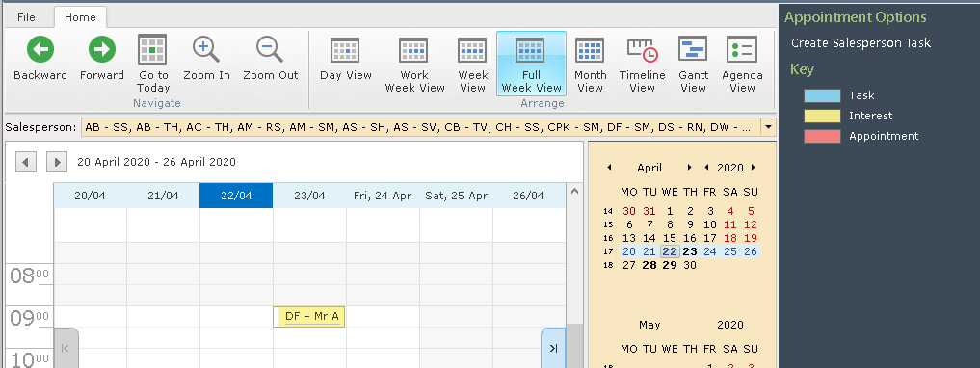Jump to today with Go to Today
The height and width of the screenshot is (368, 980).
(152, 63)
